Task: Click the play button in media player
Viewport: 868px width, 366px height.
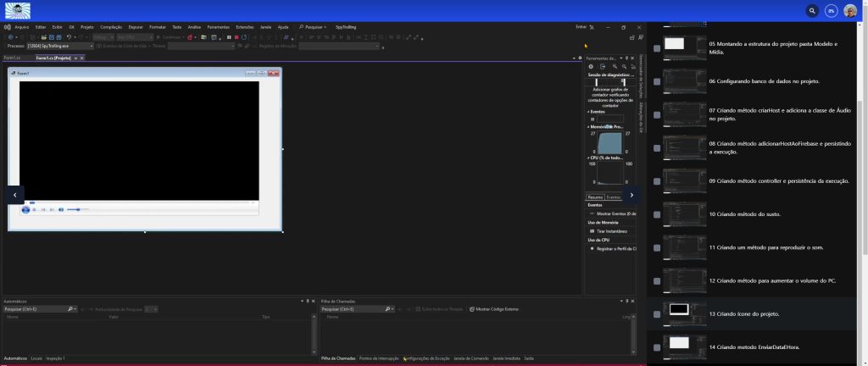Action: coord(25,209)
